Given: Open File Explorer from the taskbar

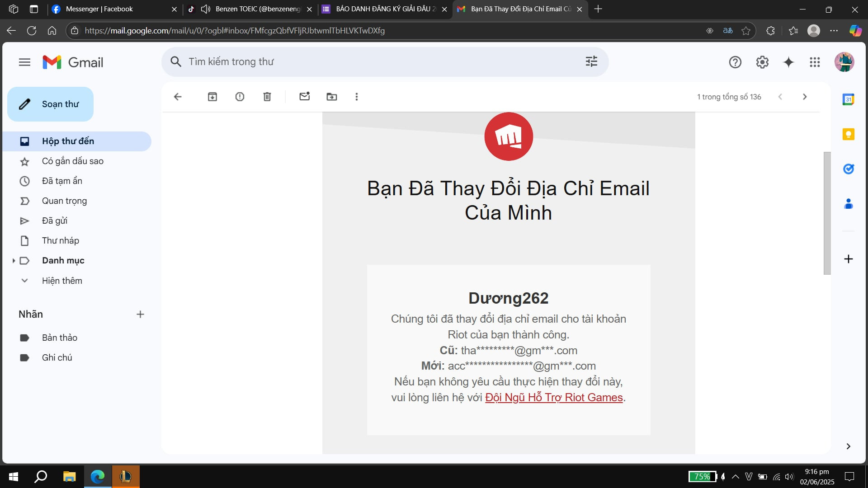Looking at the screenshot, I should tap(69, 476).
